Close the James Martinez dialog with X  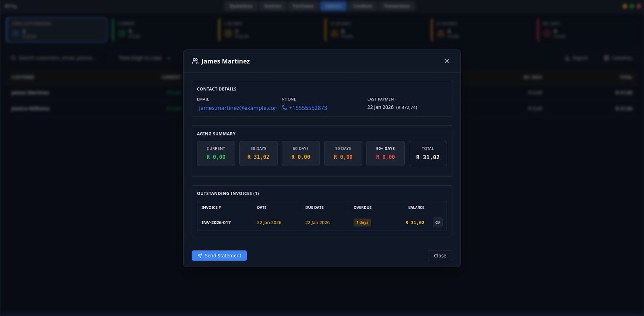pos(446,61)
